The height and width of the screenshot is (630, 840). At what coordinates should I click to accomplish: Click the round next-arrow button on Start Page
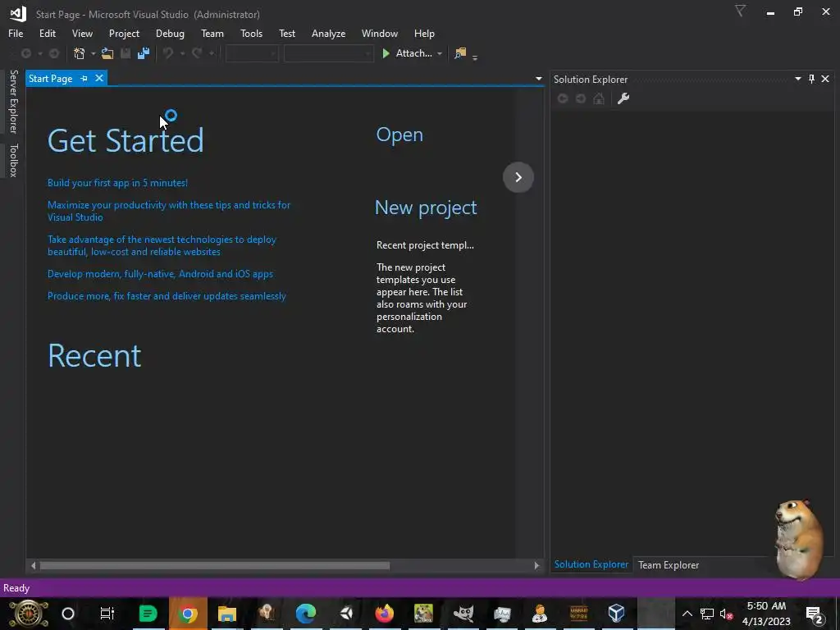(518, 177)
